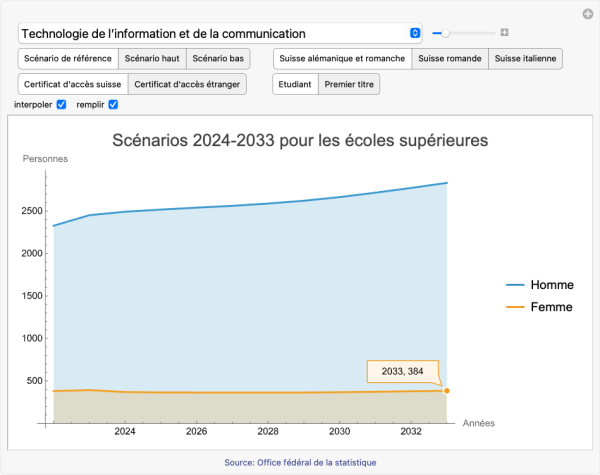Select Scénario de référence option
The width and height of the screenshot is (600, 475).
pos(68,59)
